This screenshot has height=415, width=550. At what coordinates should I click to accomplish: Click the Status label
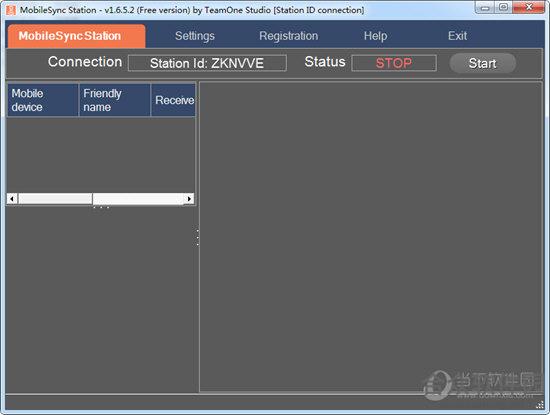pyautogui.click(x=325, y=62)
